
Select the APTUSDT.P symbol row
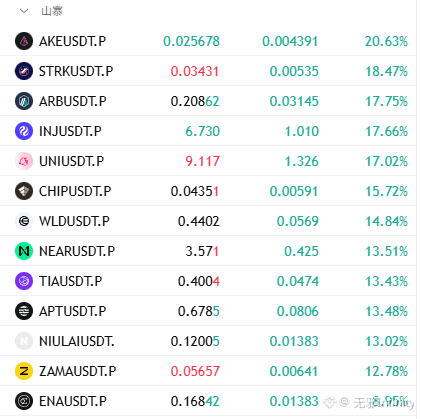(208, 311)
